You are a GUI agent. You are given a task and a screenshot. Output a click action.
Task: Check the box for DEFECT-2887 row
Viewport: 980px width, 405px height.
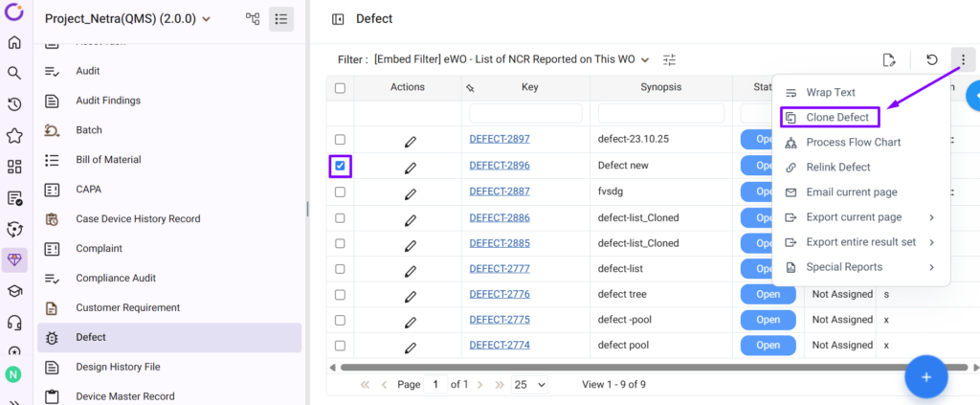pyautogui.click(x=340, y=191)
